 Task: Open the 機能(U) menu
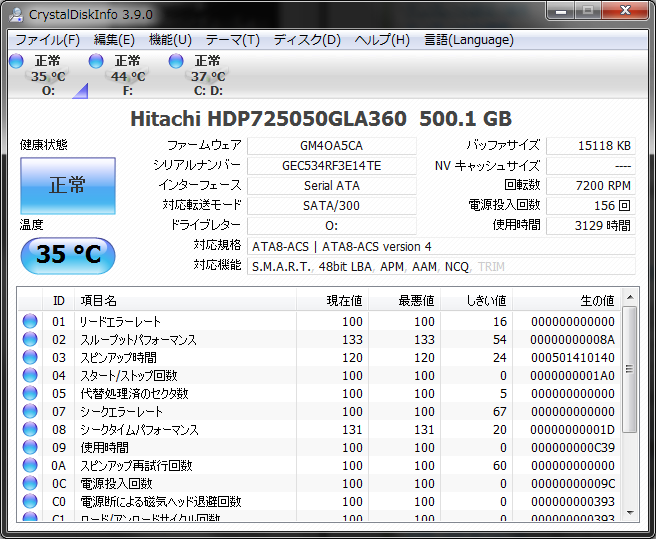[170, 40]
